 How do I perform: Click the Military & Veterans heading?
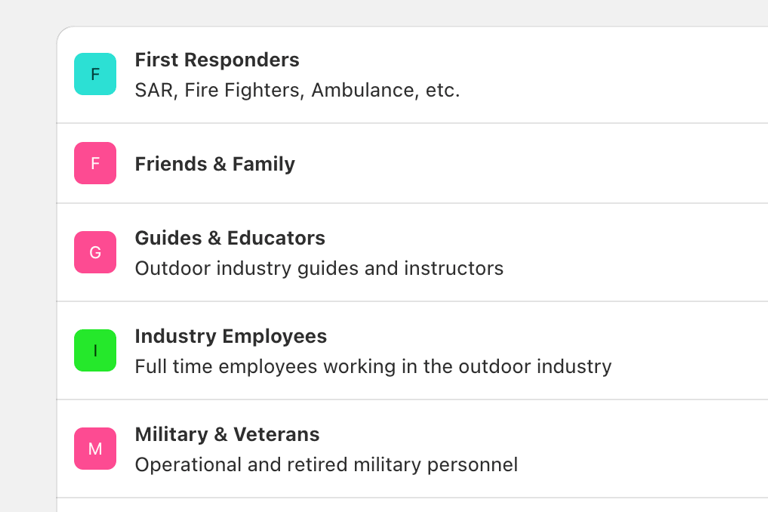tap(227, 434)
